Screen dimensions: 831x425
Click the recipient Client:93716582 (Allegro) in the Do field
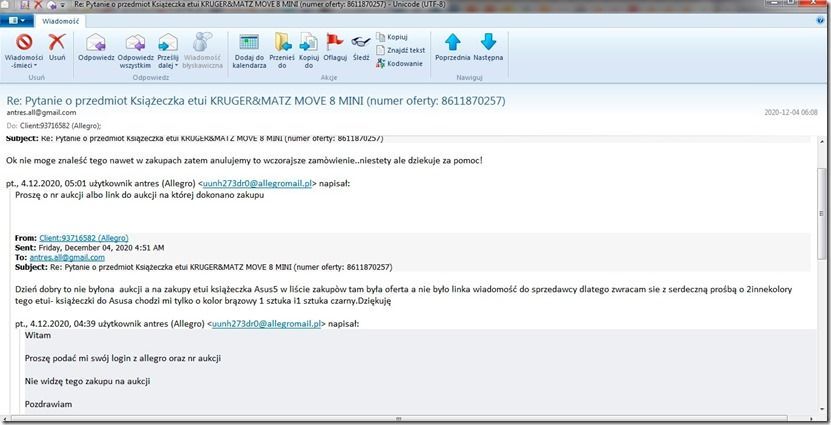(x=60, y=126)
